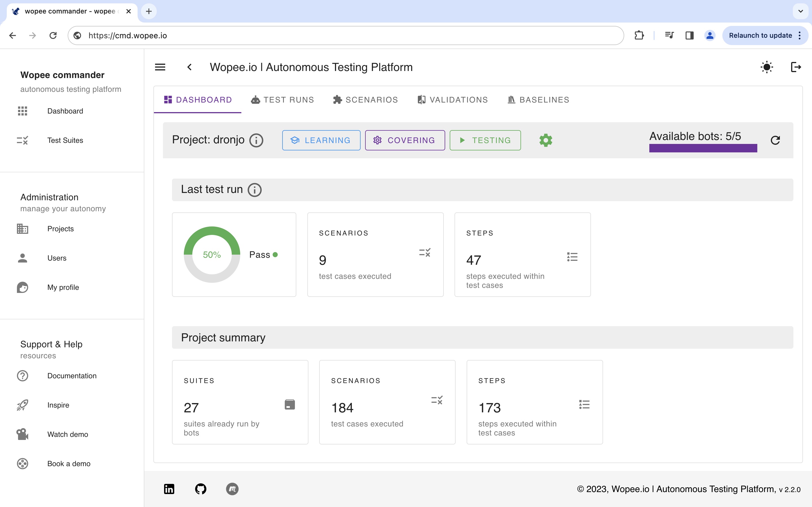Collapse the navigation with the back chevron
This screenshot has width=812, height=507.
click(189, 67)
